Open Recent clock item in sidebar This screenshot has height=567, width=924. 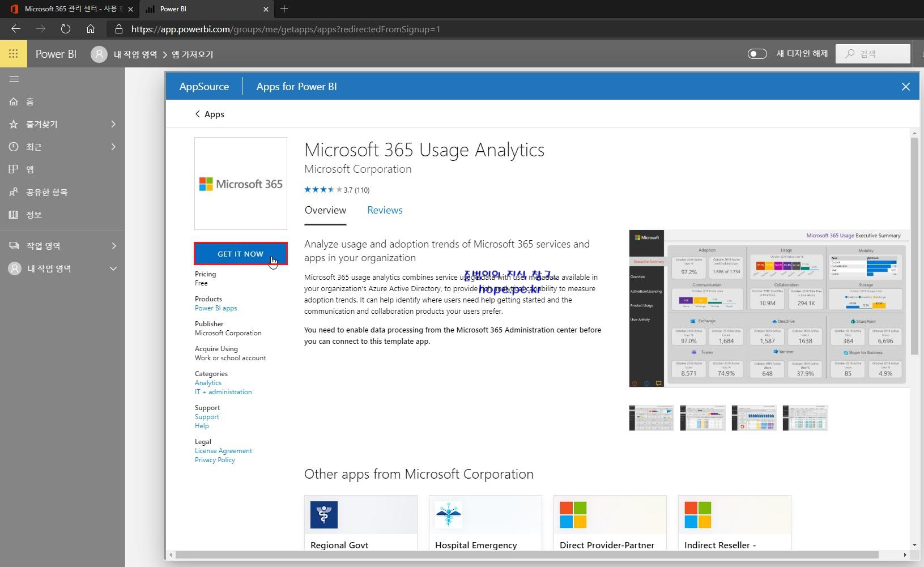pos(14,147)
